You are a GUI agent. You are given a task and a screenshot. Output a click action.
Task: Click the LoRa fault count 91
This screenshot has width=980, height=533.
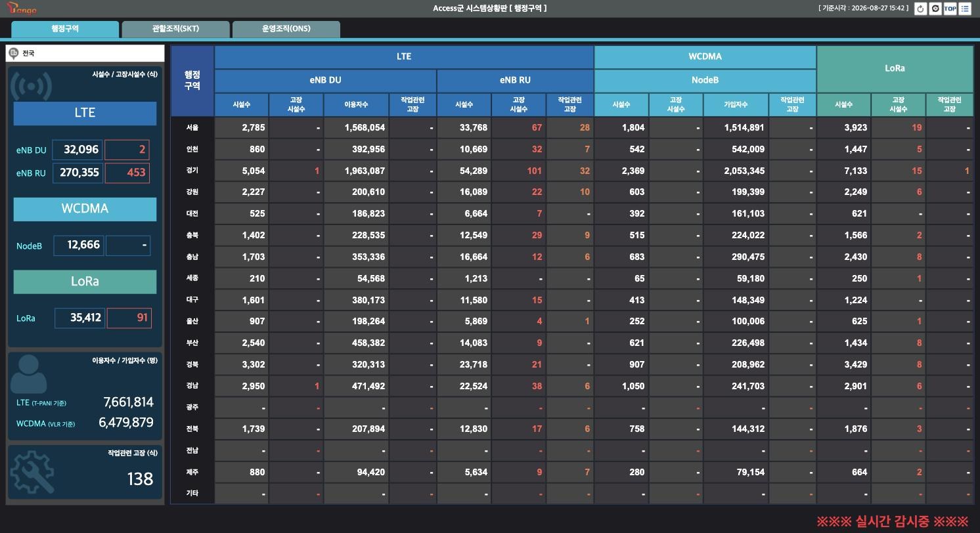coord(129,318)
